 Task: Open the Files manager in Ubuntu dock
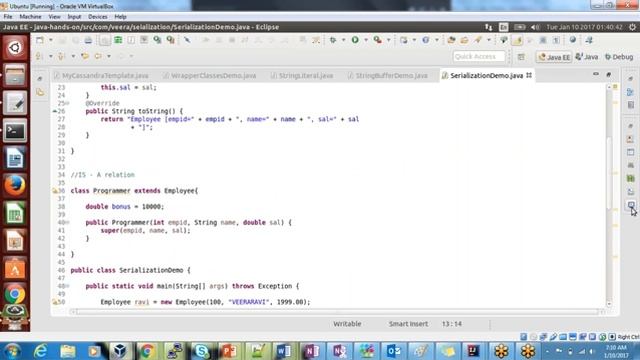tap(15, 76)
